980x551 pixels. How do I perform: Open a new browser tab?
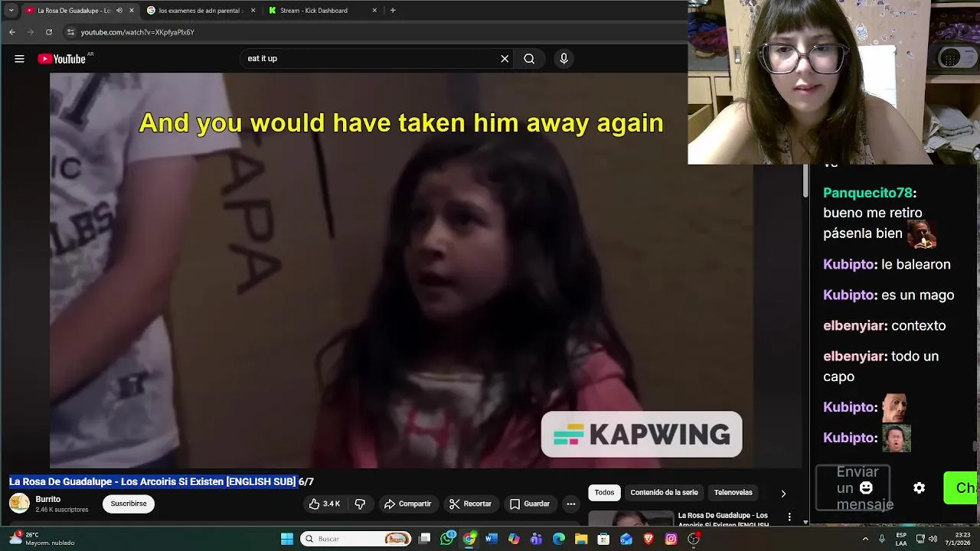coord(393,11)
